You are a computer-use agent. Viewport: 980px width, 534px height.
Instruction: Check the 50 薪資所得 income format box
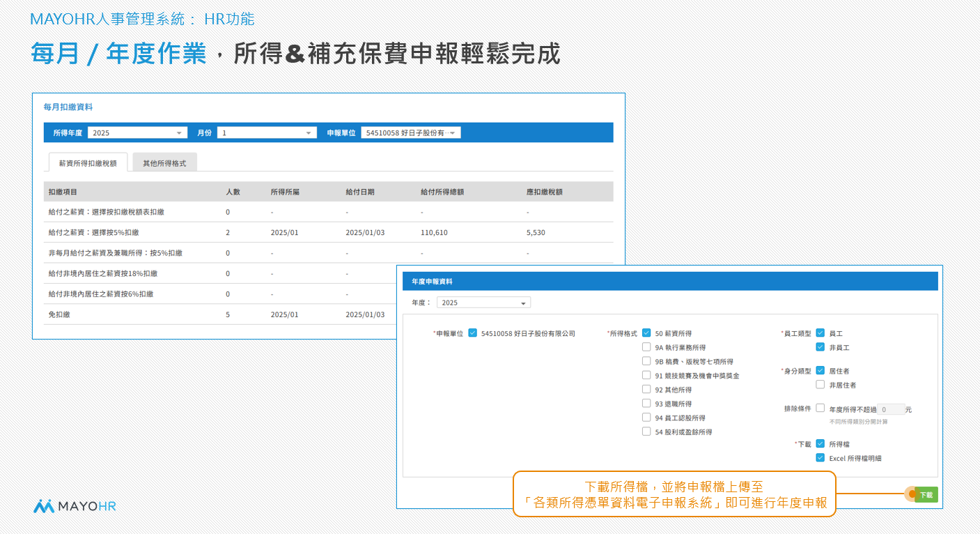click(646, 333)
